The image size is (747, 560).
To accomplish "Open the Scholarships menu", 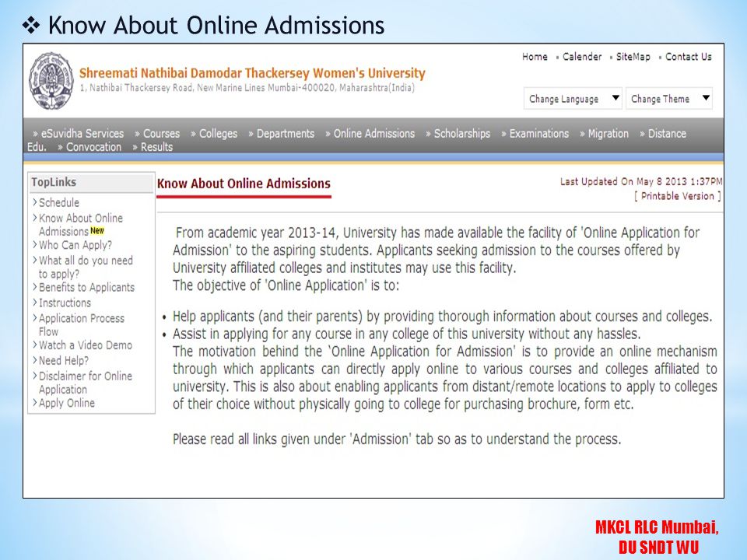I will point(461,133).
